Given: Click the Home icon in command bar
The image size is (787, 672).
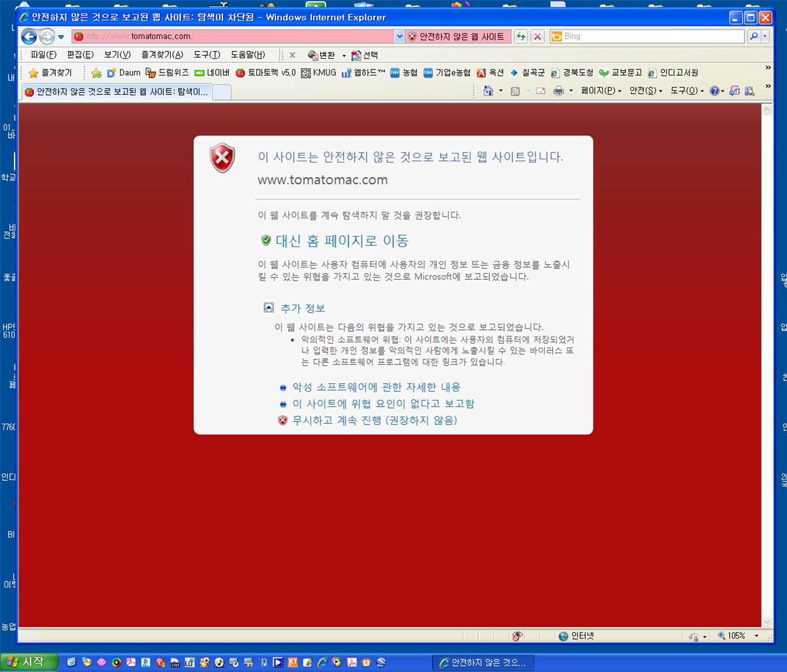Looking at the screenshot, I should pos(488,91).
